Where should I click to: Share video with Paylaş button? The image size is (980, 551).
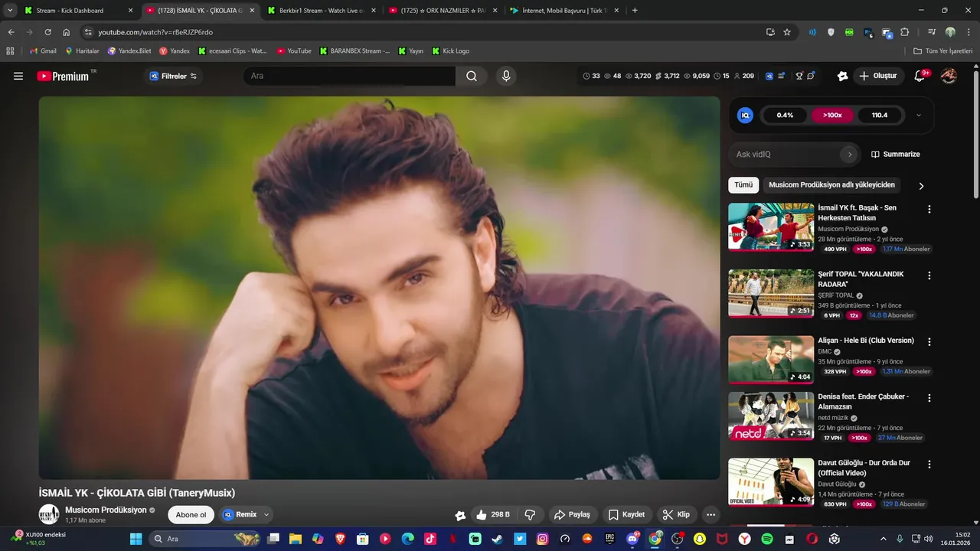click(572, 515)
